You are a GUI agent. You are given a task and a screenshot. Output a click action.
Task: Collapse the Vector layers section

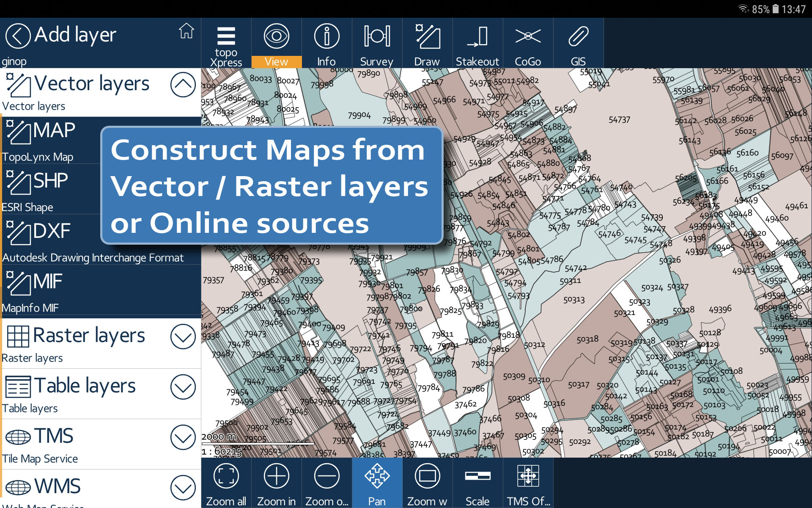click(183, 85)
